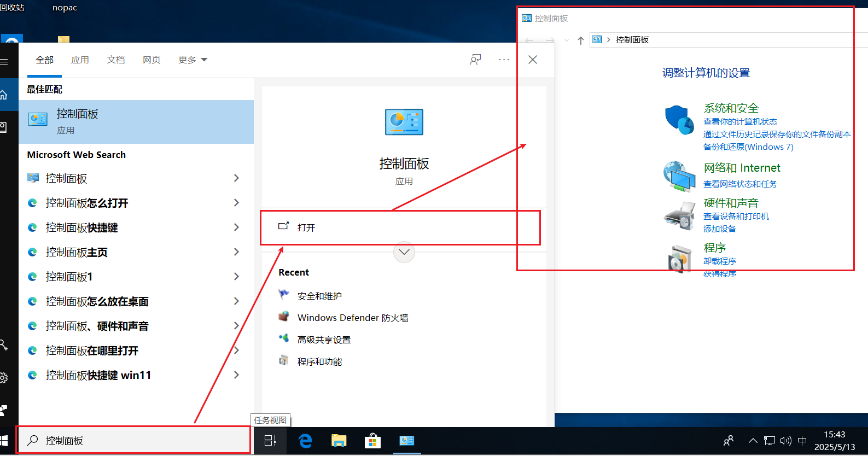Click the Up arrow in Control Panel window
The height and width of the screenshot is (456, 868).
(581, 40)
